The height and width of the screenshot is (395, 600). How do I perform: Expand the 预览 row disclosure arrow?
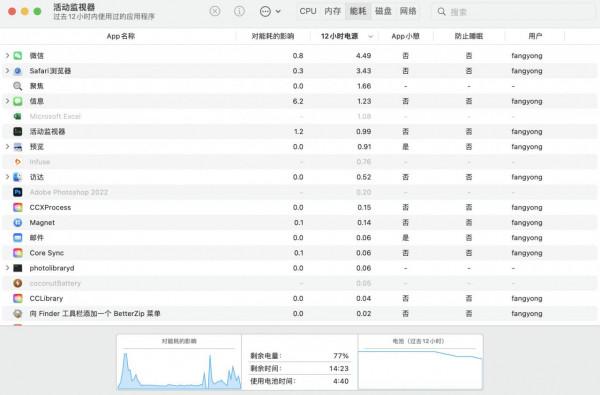coord(7,147)
